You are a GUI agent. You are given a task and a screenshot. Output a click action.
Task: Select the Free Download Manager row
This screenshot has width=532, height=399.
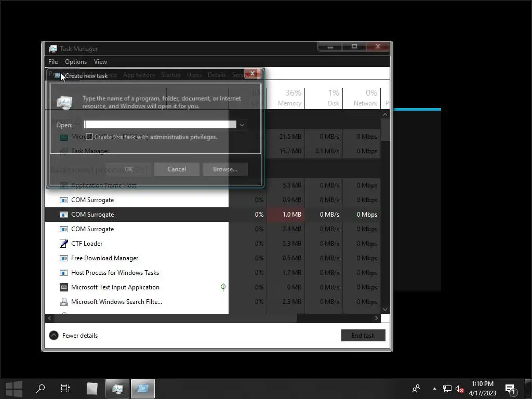(212, 258)
